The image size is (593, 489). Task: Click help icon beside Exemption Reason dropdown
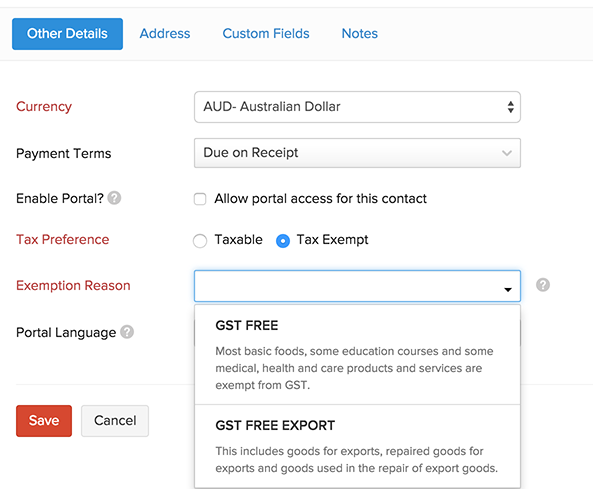tap(543, 285)
